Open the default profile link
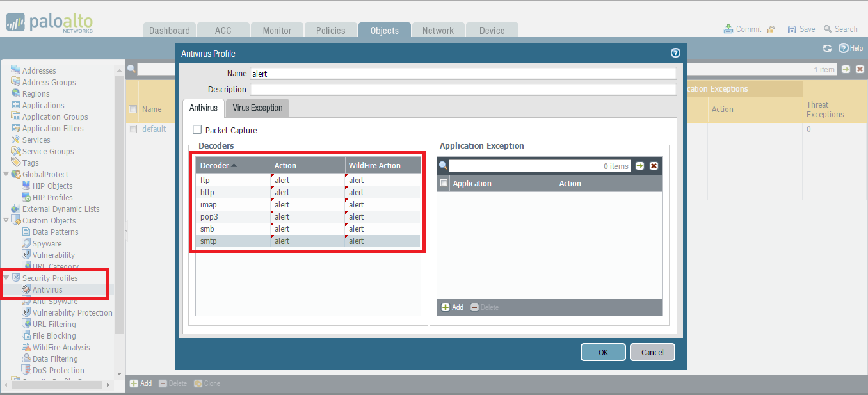Screen dimensions: 868x395 154,129
